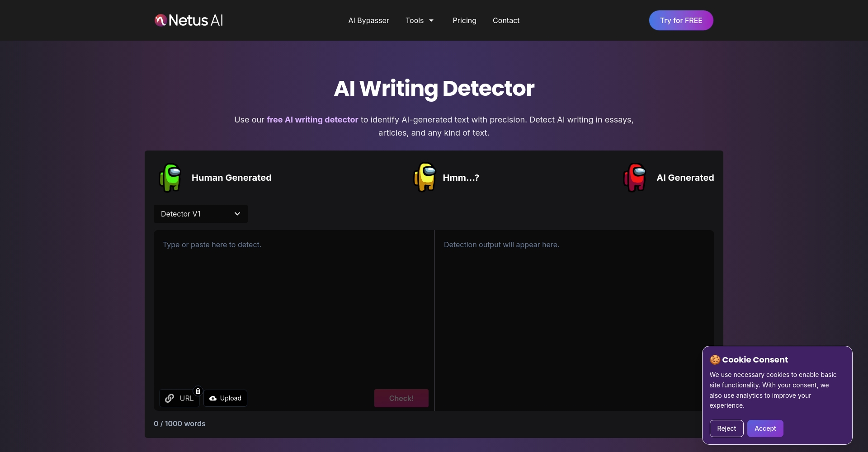
Task: Open the AI Bypasser nav item
Action: tap(368, 20)
